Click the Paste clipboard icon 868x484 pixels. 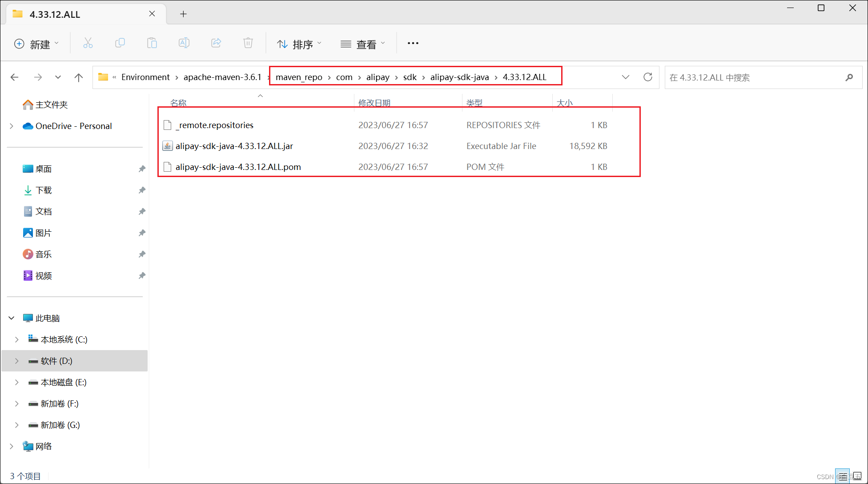click(152, 43)
